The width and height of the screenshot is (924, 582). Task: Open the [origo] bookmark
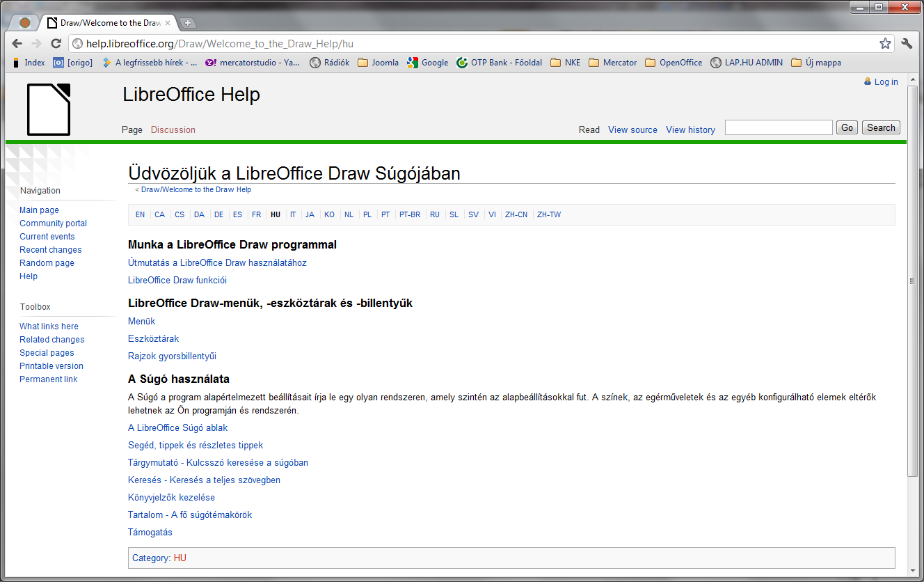click(73, 63)
